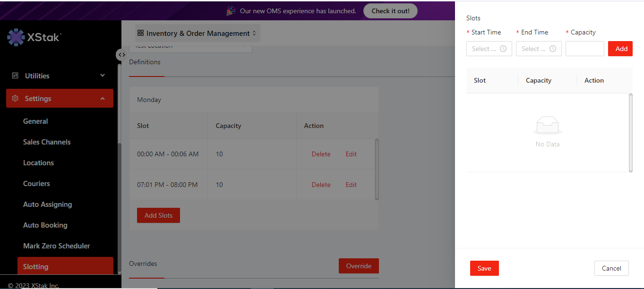Click the Capacity input field

[584, 49]
